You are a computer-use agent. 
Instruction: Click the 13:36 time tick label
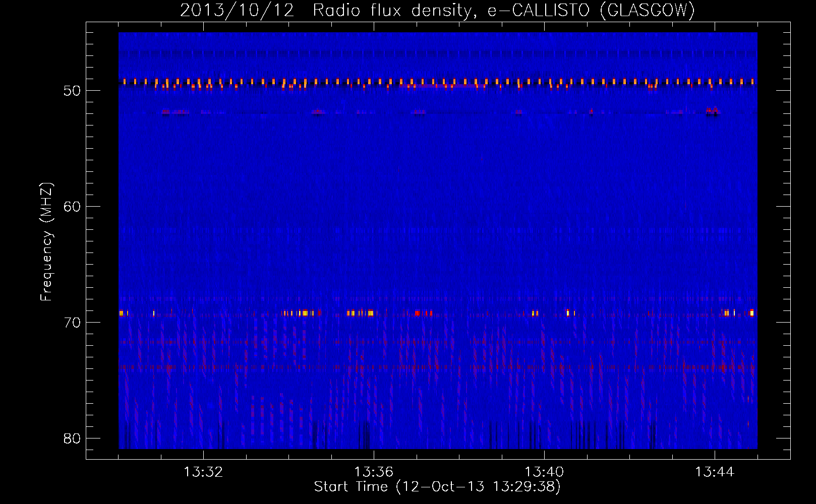374,472
